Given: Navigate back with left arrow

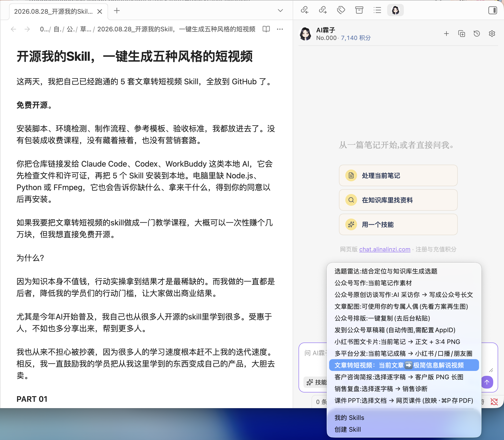Looking at the screenshot, I should click(x=13, y=29).
